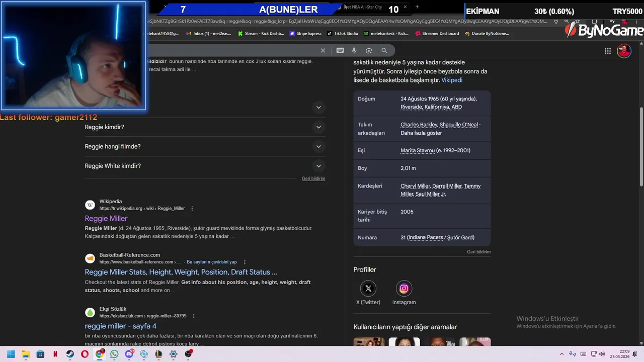Open the Riverside, Kaliforniya, ABD link
This screenshot has width=644, height=362.
[431, 107]
